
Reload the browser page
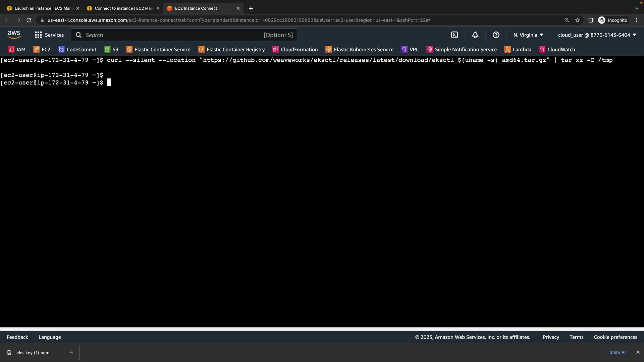click(29, 20)
